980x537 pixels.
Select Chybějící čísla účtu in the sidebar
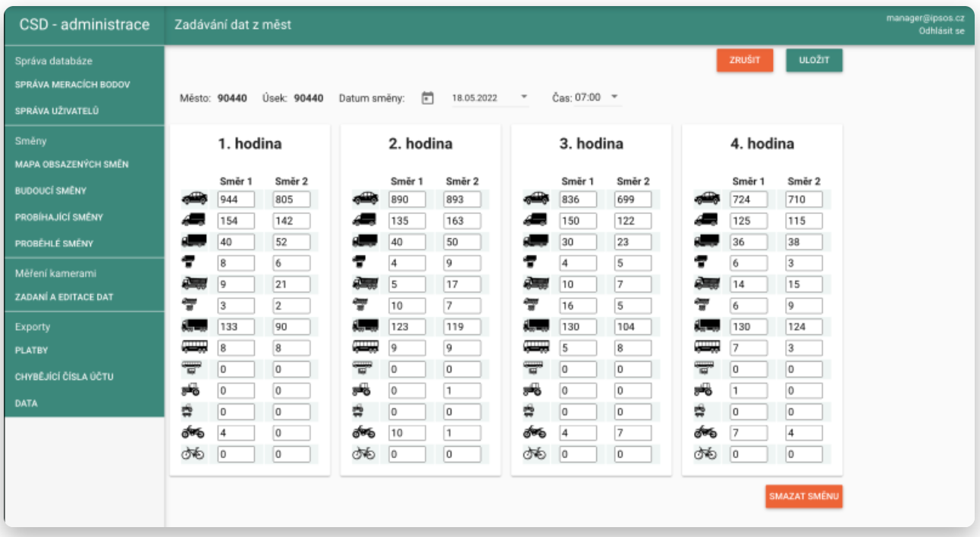coord(64,377)
